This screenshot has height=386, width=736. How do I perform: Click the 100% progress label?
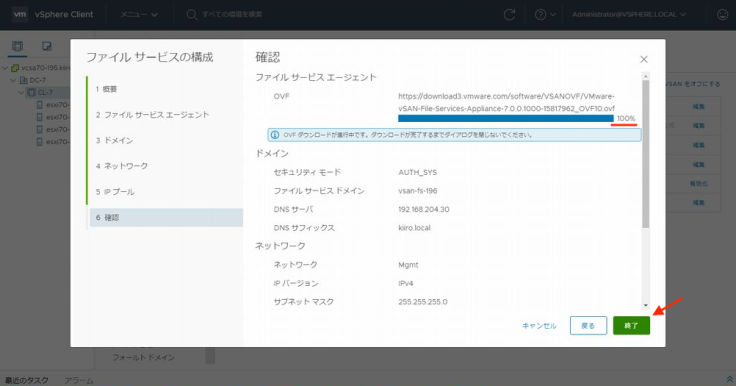tap(626, 118)
